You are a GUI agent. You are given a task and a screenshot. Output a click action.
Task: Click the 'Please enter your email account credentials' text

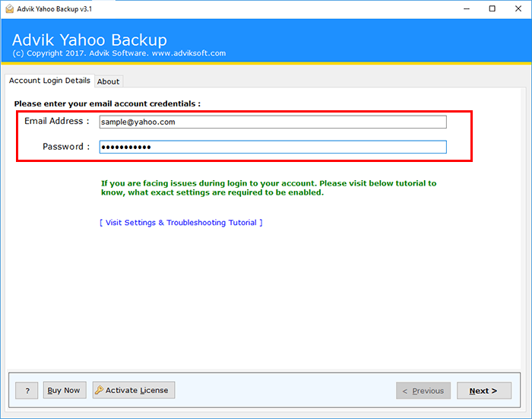107,104
